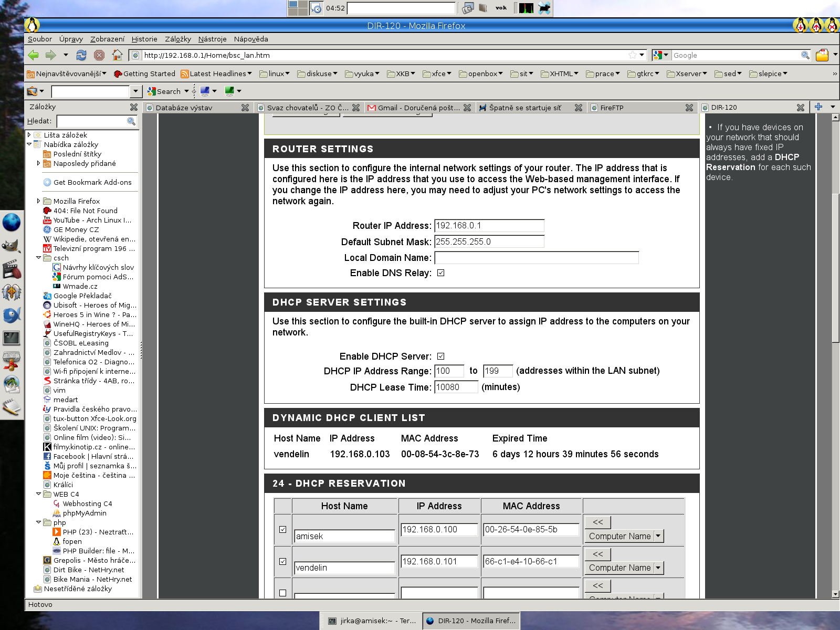The height and width of the screenshot is (630, 840).
Task: Click the Local Domain Name field
Action: (x=537, y=258)
